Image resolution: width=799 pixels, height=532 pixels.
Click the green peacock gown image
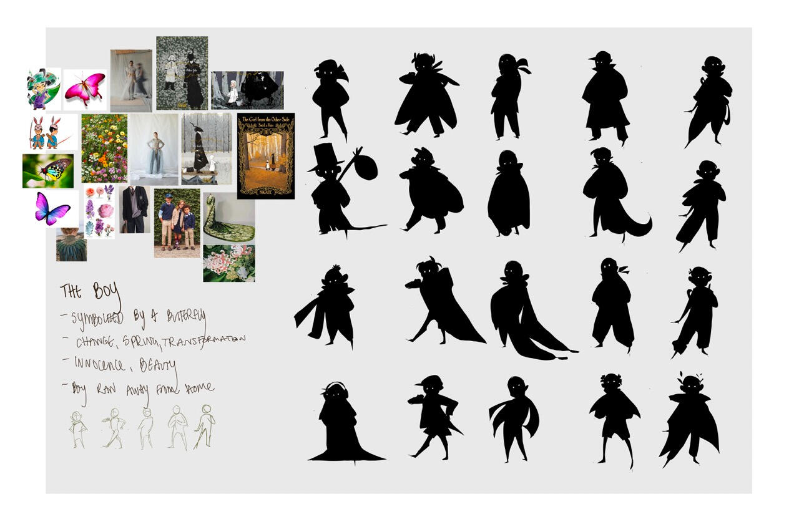[228, 218]
